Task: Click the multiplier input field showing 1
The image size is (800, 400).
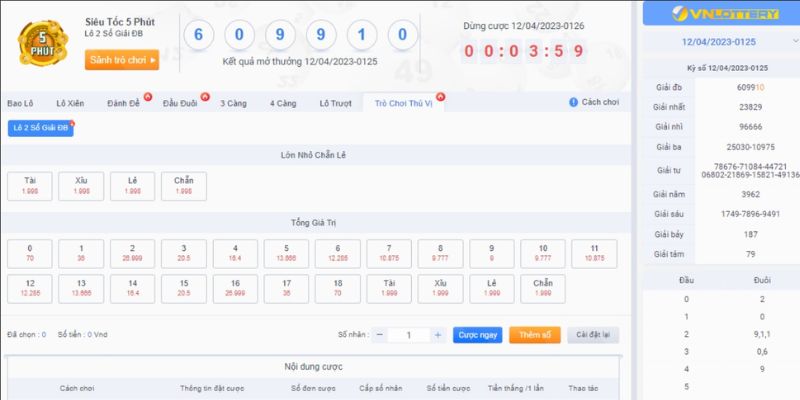Action: click(x=409, y=335)
